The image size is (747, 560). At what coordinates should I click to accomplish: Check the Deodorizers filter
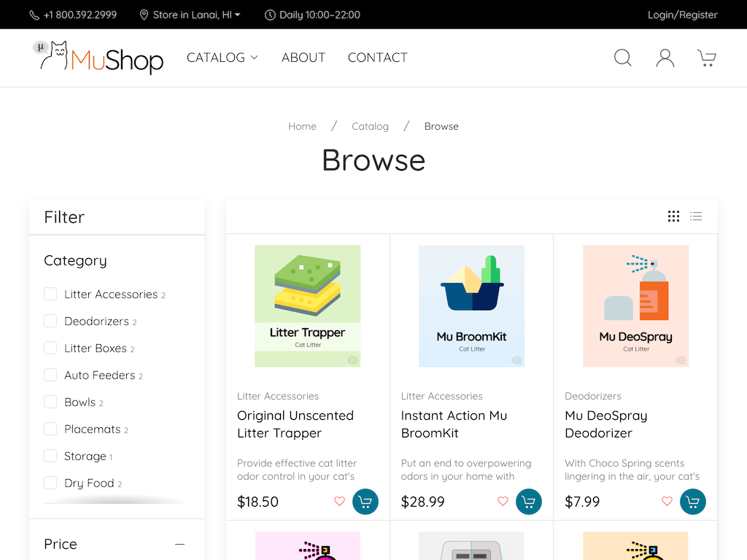(50, 321)
